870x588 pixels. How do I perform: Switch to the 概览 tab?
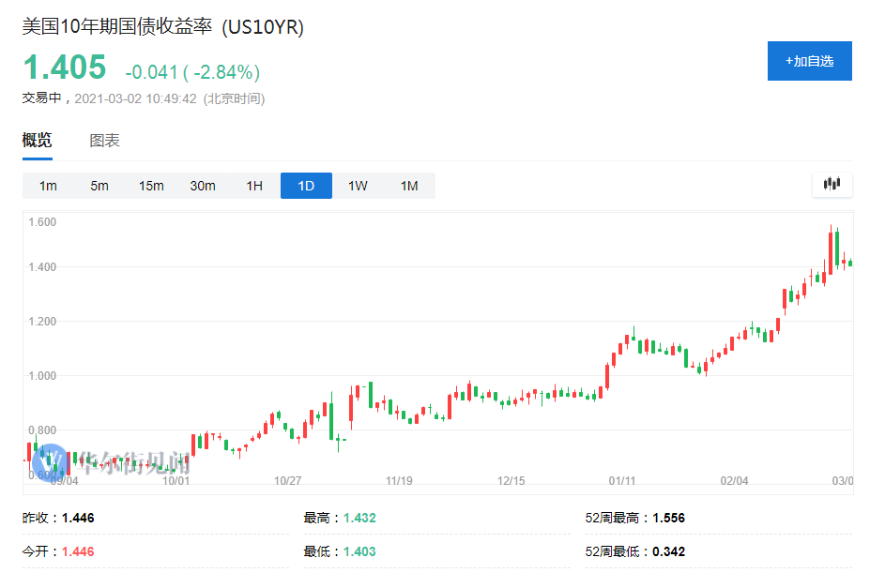pyautogui.click(x=38, y=141)
